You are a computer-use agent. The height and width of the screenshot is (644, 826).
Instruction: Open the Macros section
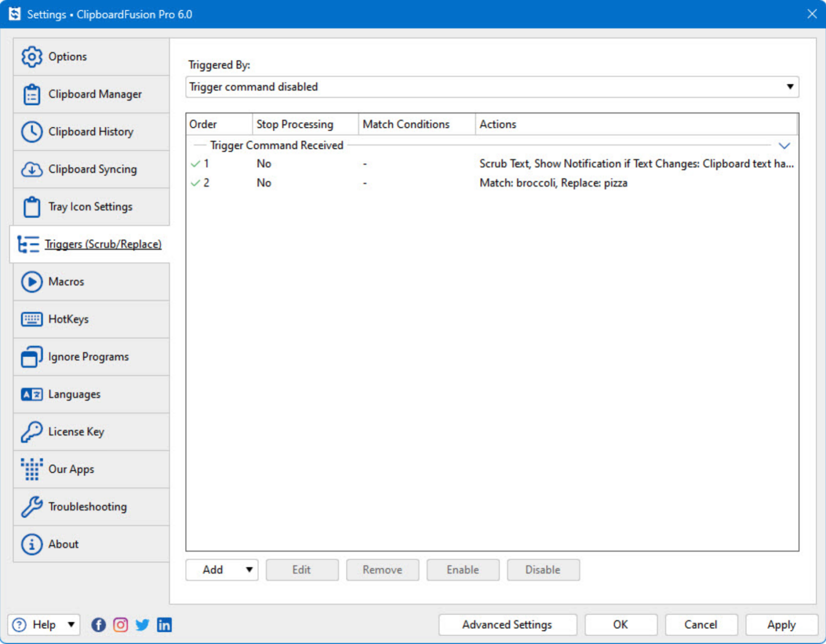click(x=91, y=282)
